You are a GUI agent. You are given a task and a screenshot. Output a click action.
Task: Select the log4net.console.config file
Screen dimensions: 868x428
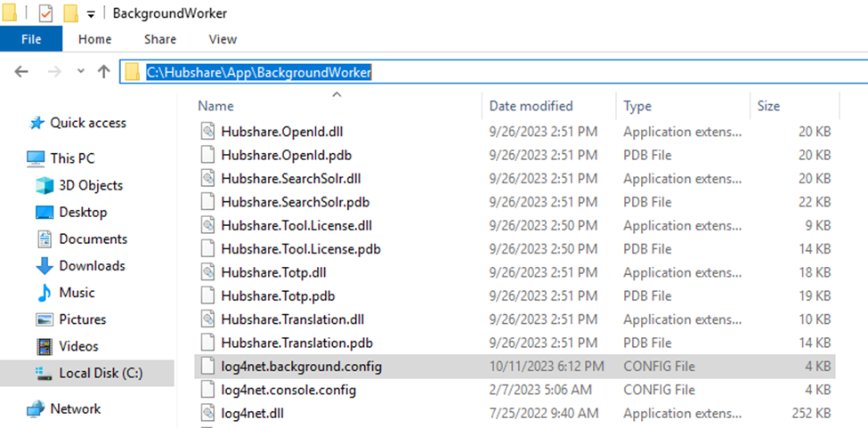288,390
